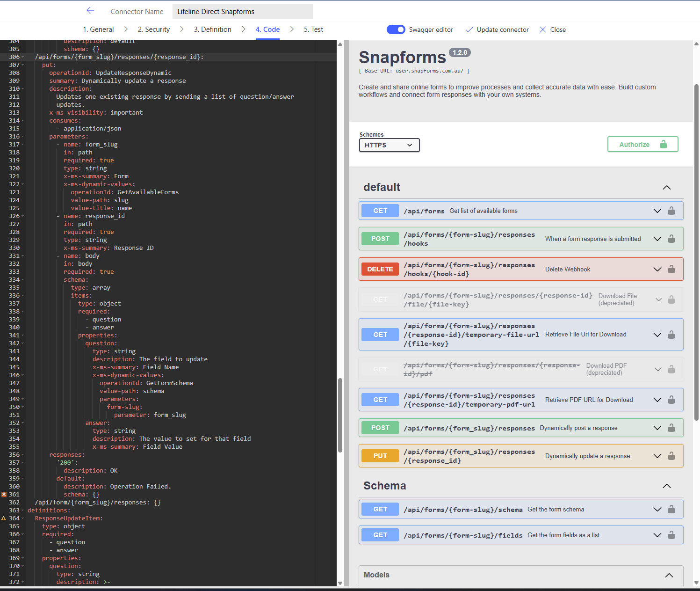Click the Snapforms title heading
The height and width of the screenshot is (591, 700).
pos(402,57)
